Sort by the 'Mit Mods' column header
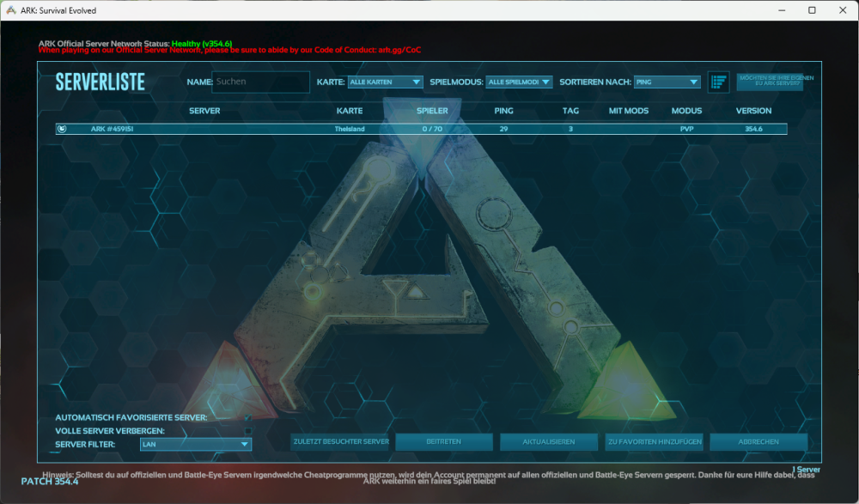This screenshot has width=859, height=504. (x=629, y=111)
